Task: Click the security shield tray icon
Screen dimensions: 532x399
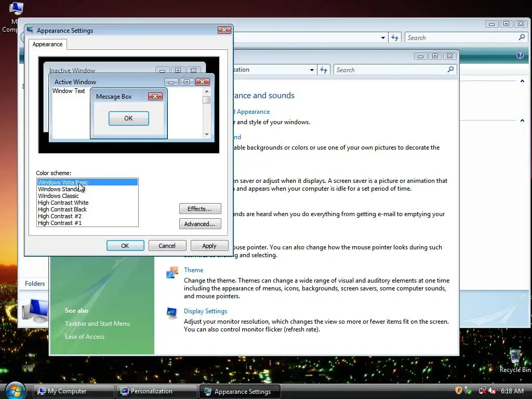Action: pyautogui.click(x=458, y=391)
